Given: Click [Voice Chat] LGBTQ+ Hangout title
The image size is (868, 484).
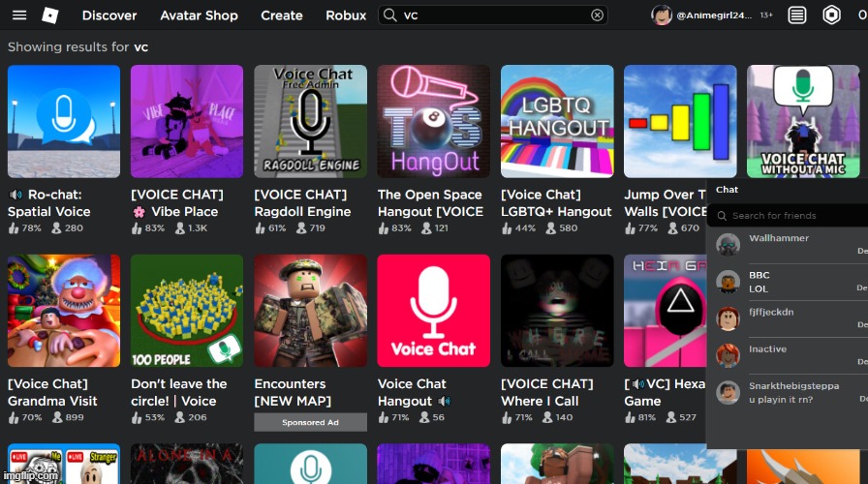Looking at the screenshot, I should (x=556, y=203).
